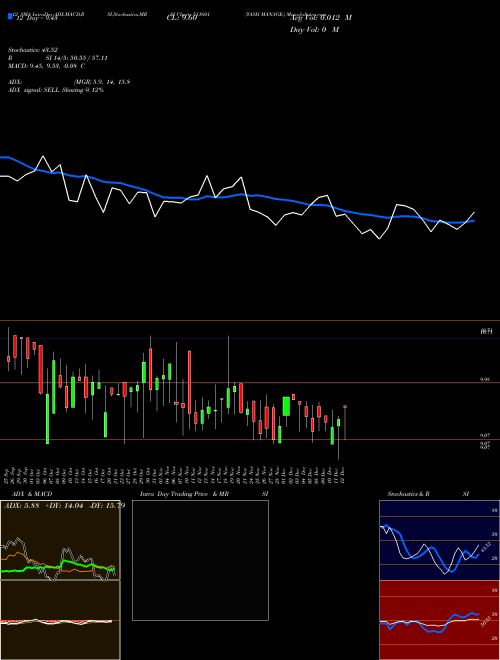Click the '25 Sep' date axis label
The image size is (500, 660).
click(7, 475)
